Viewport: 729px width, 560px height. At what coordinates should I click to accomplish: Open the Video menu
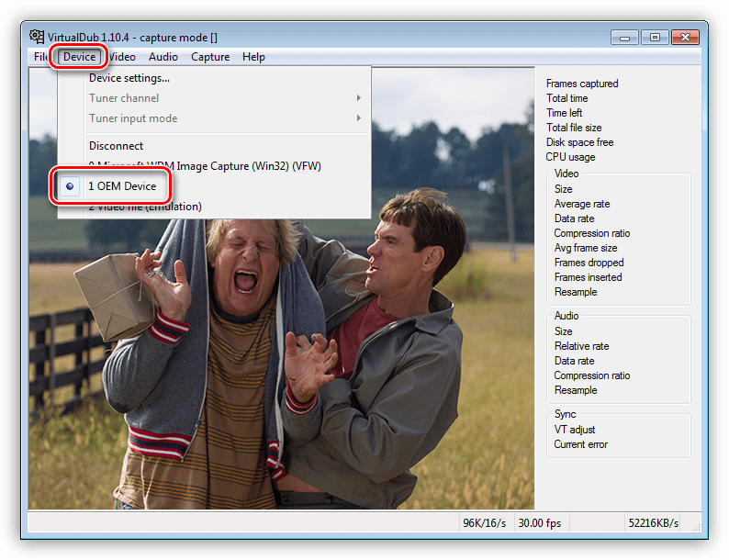[x=122, y=57]
